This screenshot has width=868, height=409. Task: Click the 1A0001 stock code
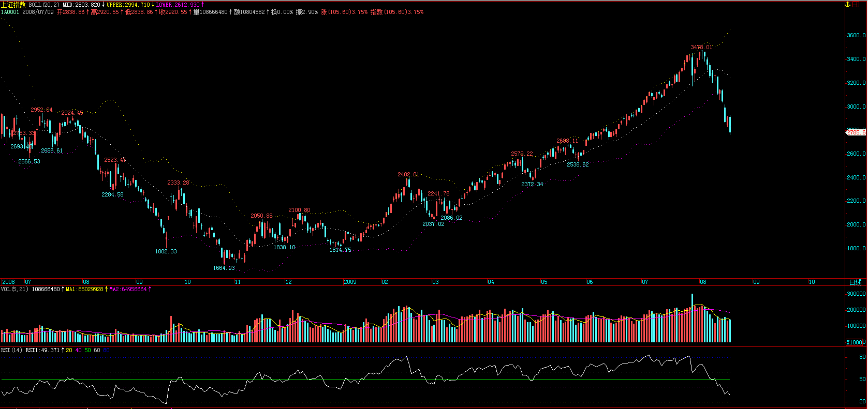10,12
